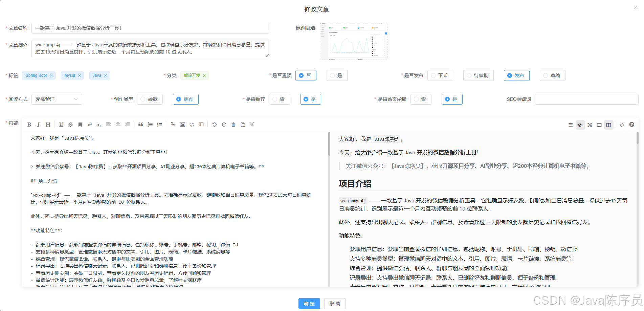Viewport: 644px width, 311px height.
Task: Click the preview pane scrollbar
Action: coord(637,138)
